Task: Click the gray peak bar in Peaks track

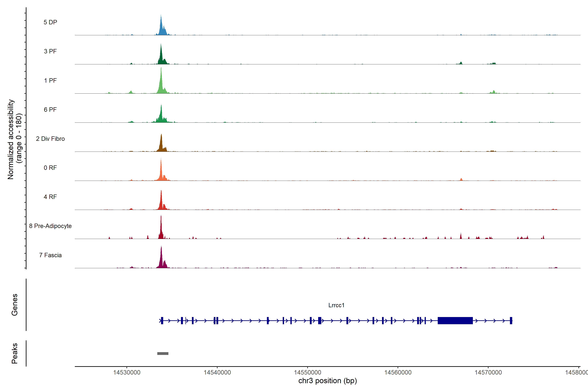Action: pos(163,353)
